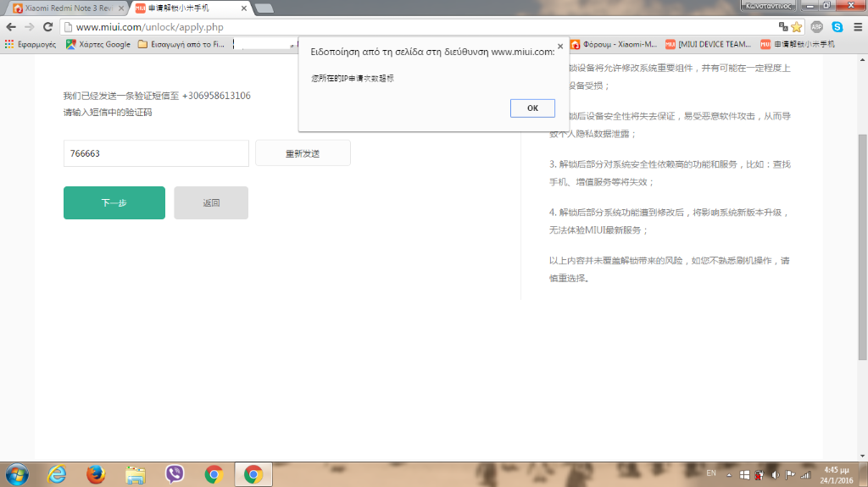The width and height of the screenshot is (868, 487).
Task: Reload the page with refresh icon
Action: click(48, 26)
